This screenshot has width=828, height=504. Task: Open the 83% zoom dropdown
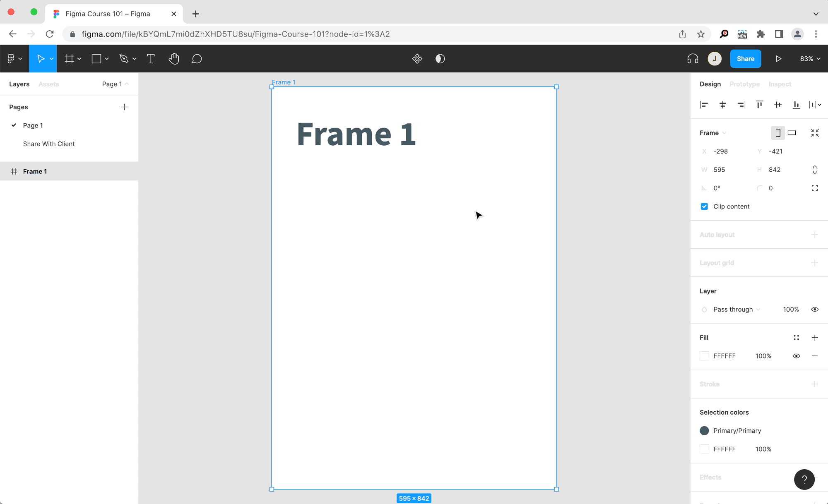810,59
